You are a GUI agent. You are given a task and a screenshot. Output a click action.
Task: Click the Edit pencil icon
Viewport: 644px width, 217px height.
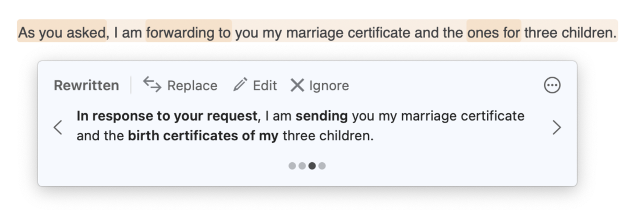[x=240, y=85]
